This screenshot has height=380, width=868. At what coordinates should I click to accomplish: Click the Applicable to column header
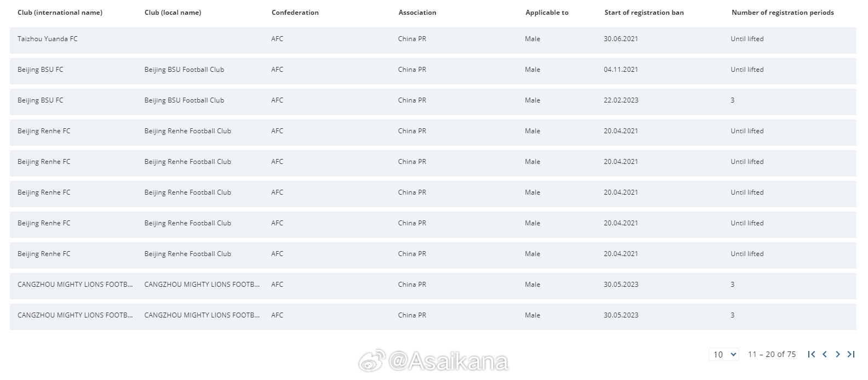547,13
